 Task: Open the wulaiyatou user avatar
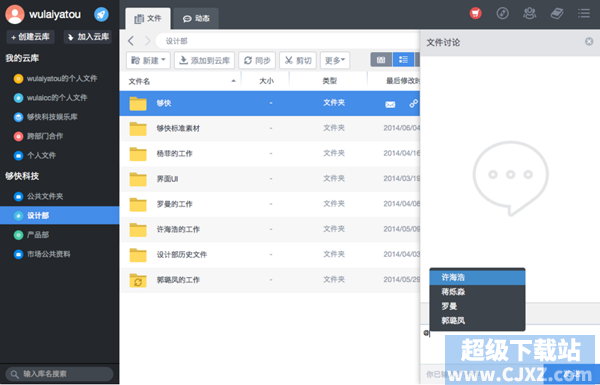(x=15, y=15)
